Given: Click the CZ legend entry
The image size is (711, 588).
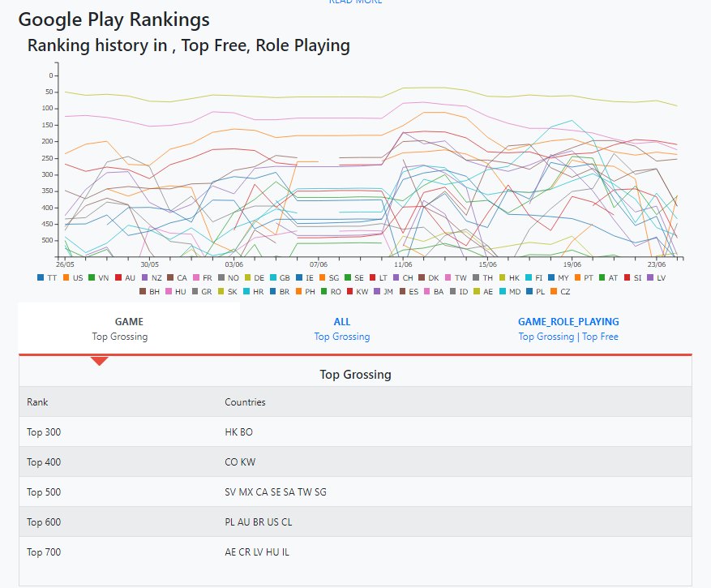Looking at the screenshot, I should [560, 292].
